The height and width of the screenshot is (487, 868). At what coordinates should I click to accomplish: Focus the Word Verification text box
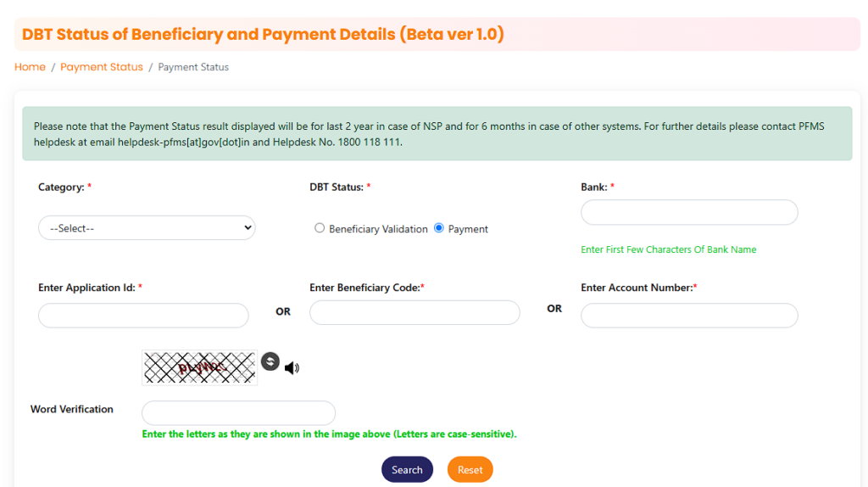[238, 412]
